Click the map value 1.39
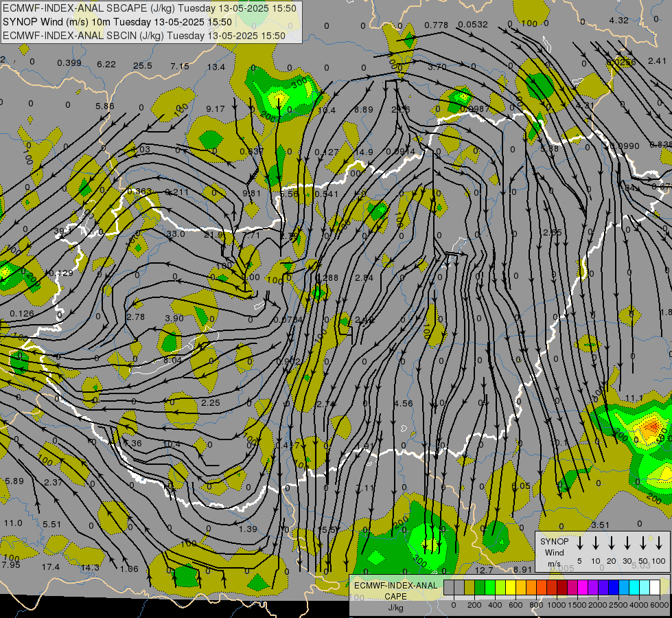672x618 pixels. (x=248, y=529)
